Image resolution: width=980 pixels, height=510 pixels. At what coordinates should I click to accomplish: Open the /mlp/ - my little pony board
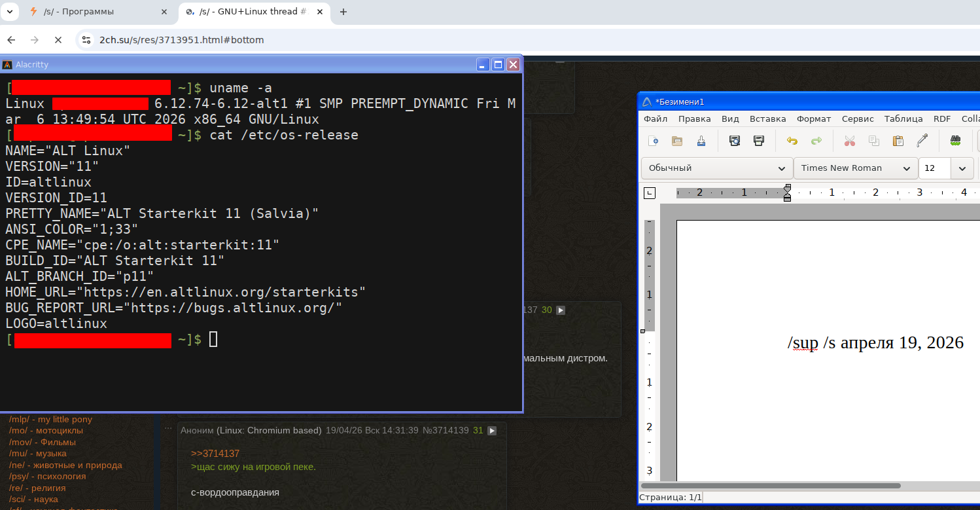[x=50, y=419]
